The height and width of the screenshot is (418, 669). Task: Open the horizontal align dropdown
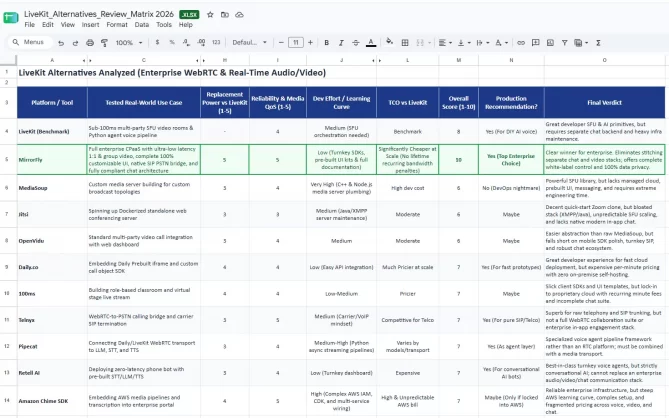[x=445, y=43]
